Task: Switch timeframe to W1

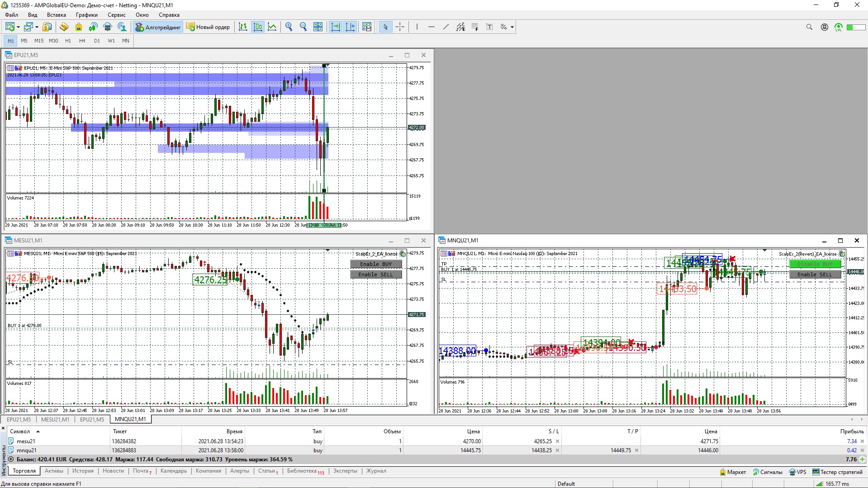Action: coord(111,41)
